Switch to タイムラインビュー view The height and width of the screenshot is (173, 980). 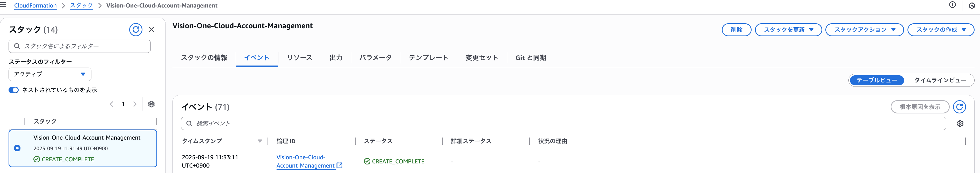point(940,80)
